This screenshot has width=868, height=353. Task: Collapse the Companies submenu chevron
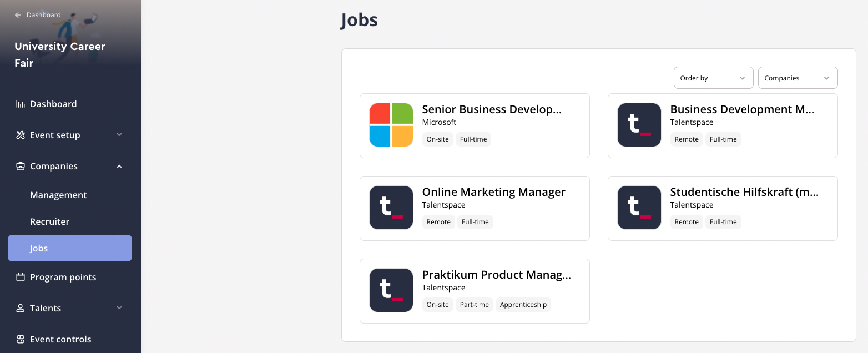pos(119,166)
